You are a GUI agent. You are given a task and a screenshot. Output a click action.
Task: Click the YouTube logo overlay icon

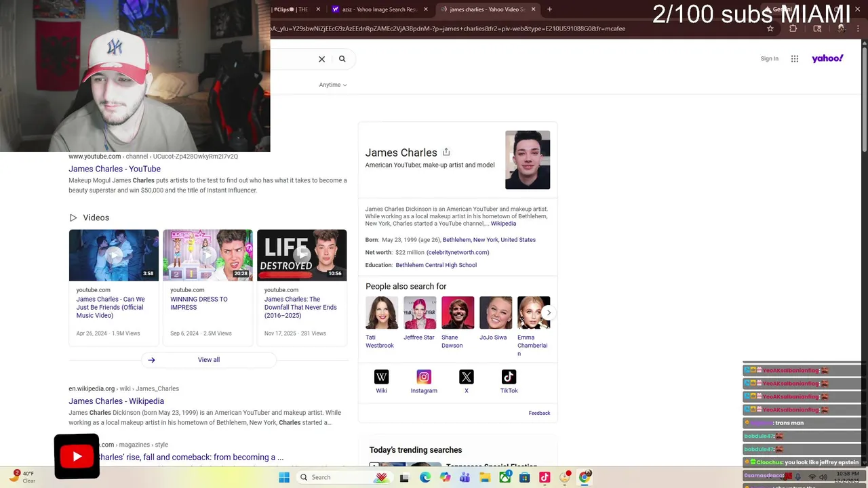pyautogui.click(x=77, y=456)
